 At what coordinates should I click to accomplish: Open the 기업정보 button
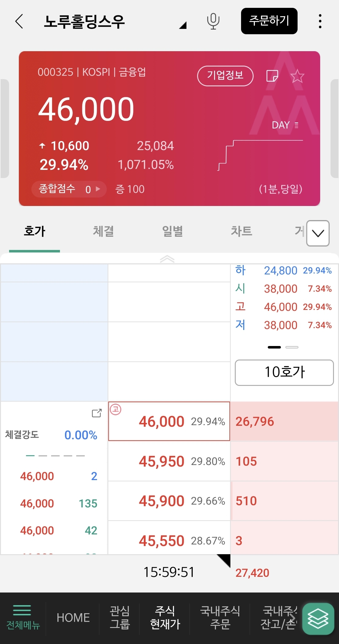pyautogui.click(x=225, y=76)
